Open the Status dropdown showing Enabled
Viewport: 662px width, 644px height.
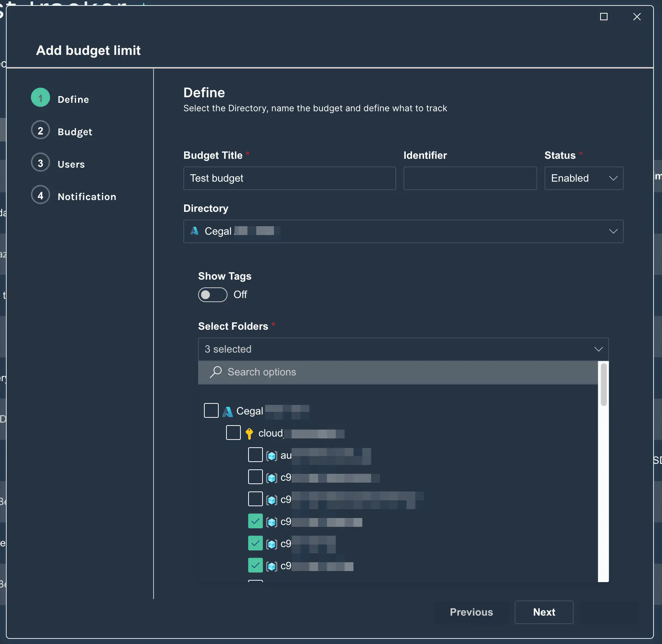click(584, 178)
